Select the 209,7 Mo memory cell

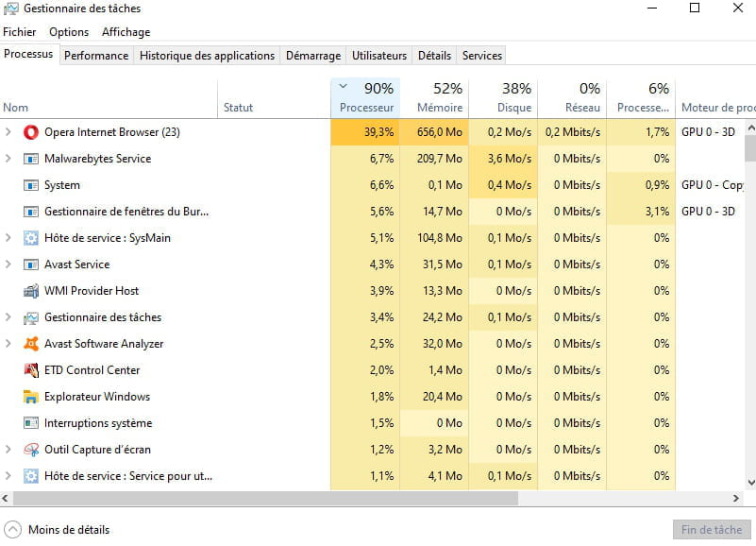434,159
